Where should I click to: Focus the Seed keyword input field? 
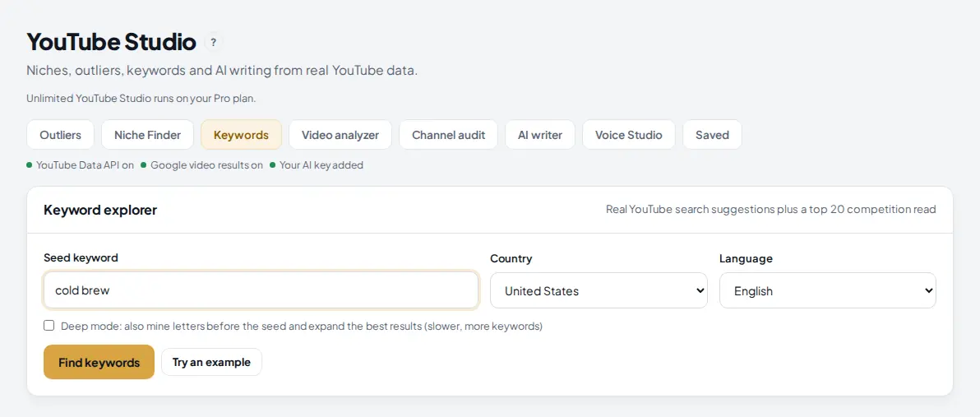261,290
